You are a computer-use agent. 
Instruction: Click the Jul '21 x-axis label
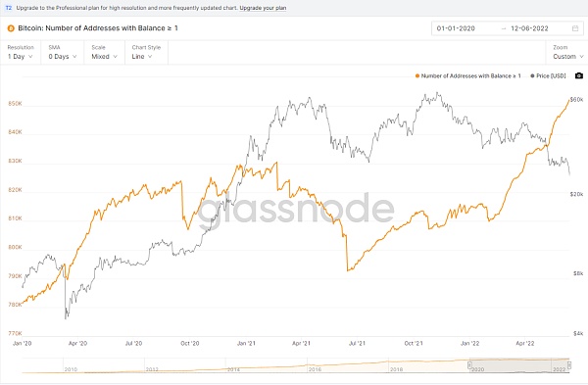[x=357, y=344]
